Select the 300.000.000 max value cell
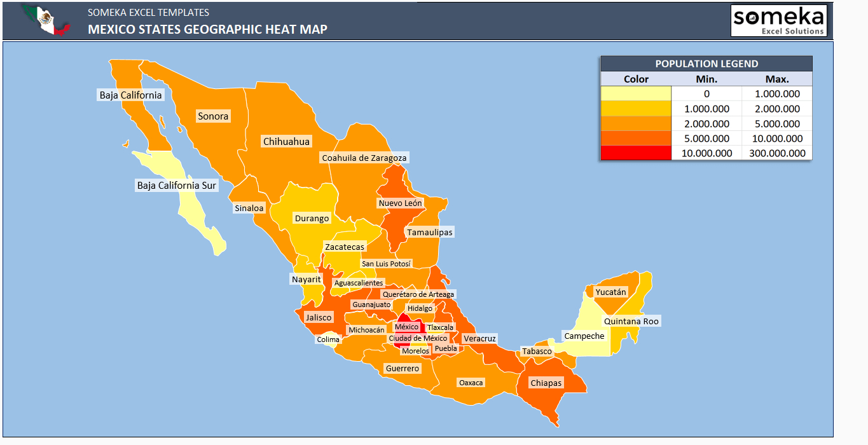The height and width of the screenshot is (445, 868). pos(776,153)
